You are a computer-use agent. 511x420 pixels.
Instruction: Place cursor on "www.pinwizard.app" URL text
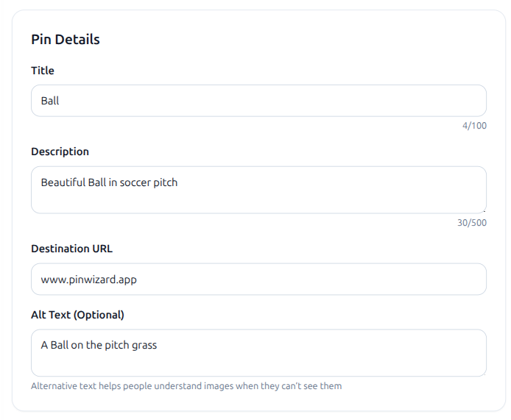[88, 280]
